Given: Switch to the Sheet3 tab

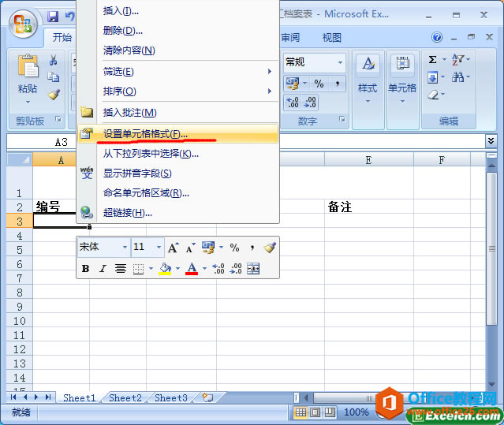Looking at the screenshot, I should (x=171, y=398).
